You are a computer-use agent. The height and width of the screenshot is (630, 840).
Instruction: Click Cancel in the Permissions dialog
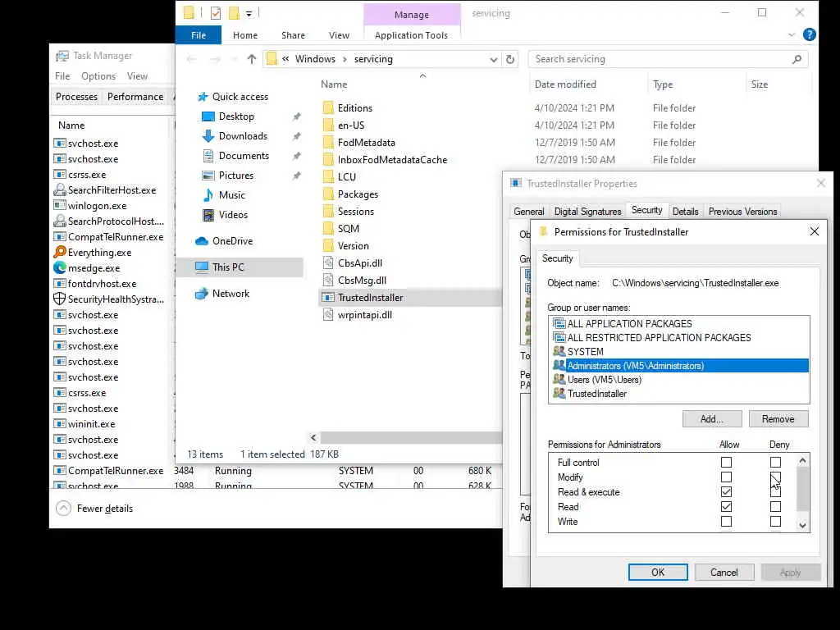[724, 572]
